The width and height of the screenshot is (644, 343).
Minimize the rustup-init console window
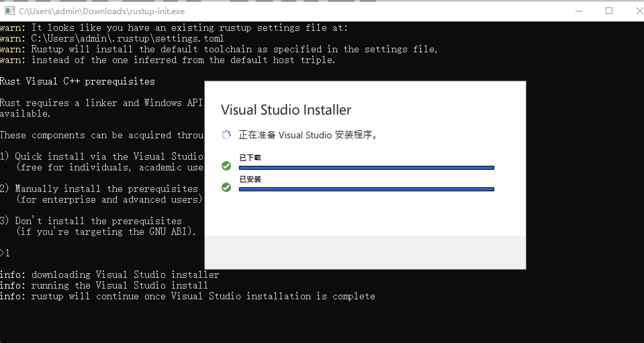click(x=579, y=11)
